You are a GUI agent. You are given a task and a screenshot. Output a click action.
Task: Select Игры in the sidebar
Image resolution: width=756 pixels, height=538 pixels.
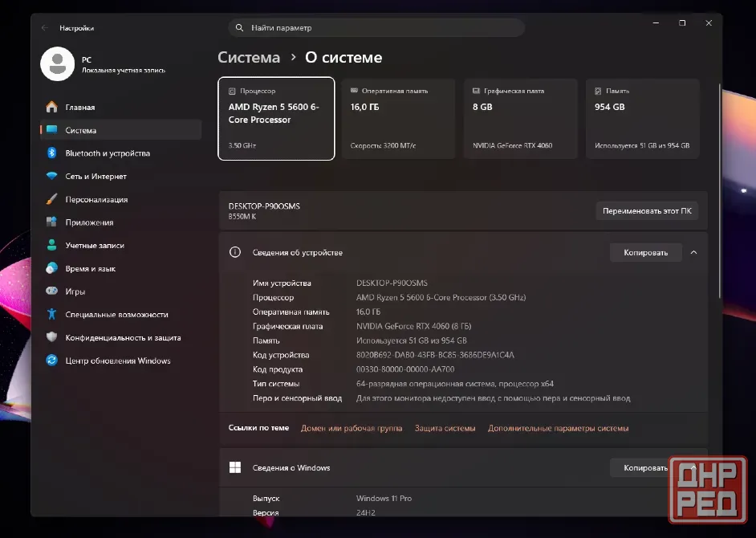point(120,291)
